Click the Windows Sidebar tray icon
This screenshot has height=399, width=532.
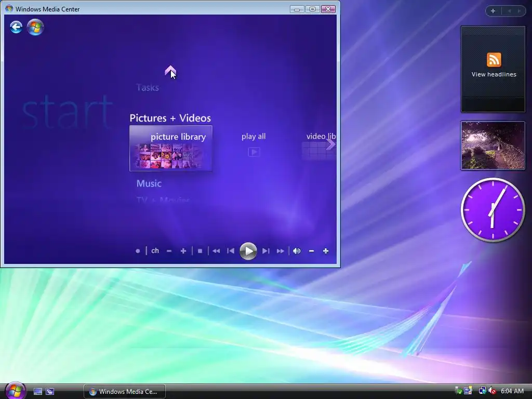click(468, 391)
